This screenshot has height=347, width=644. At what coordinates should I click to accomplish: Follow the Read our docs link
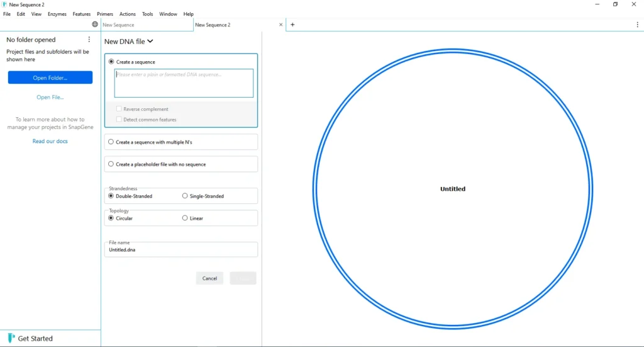pyautogui.click(x=50, y=141)
